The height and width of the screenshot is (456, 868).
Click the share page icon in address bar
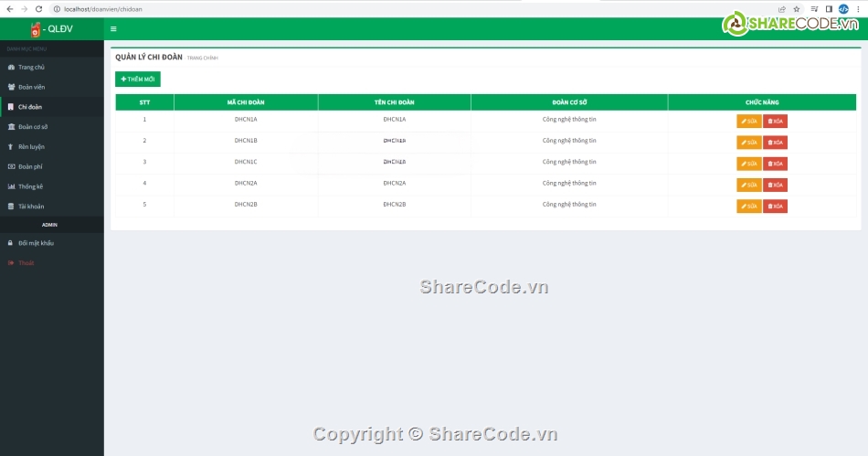[x=781, y=9]
